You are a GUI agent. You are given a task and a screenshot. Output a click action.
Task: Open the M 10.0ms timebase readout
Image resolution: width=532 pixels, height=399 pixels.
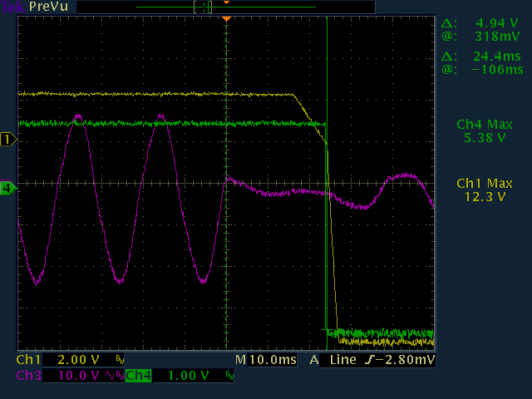[x=266, y=360]
